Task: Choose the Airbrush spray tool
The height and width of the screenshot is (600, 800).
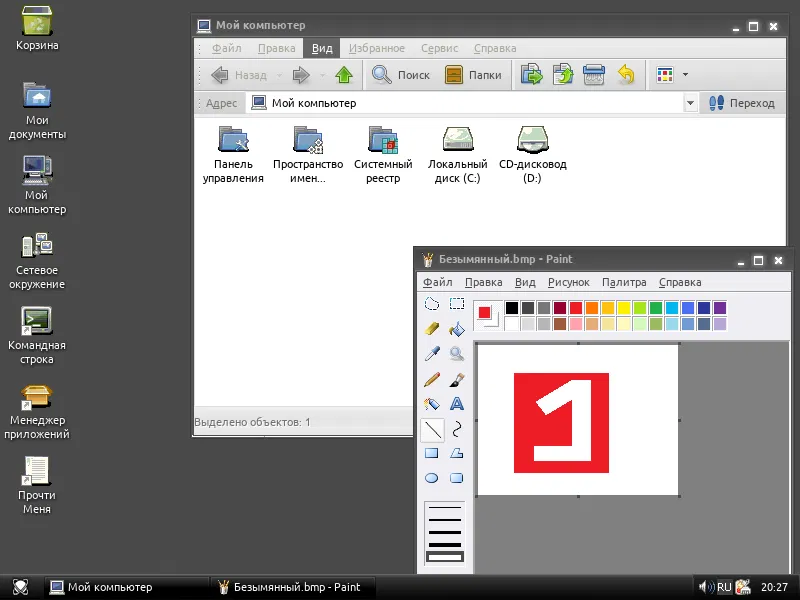Action: tap(432, 404)
